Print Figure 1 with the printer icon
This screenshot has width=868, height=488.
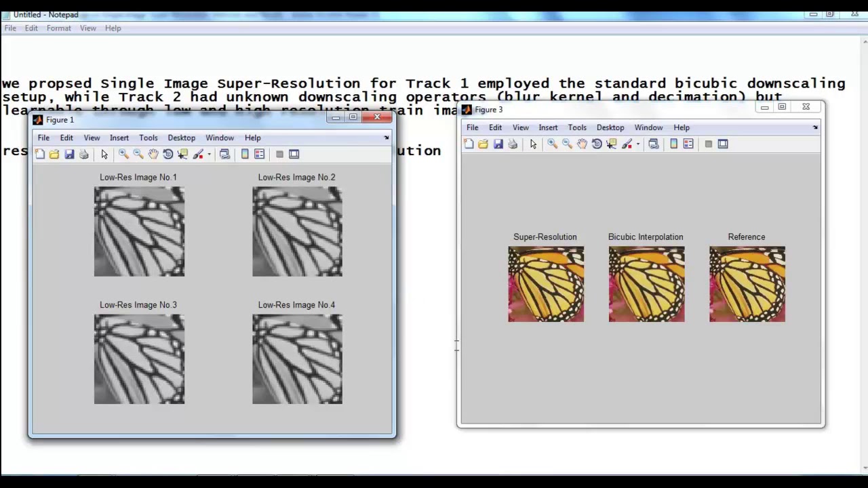[x=84, y=155]
